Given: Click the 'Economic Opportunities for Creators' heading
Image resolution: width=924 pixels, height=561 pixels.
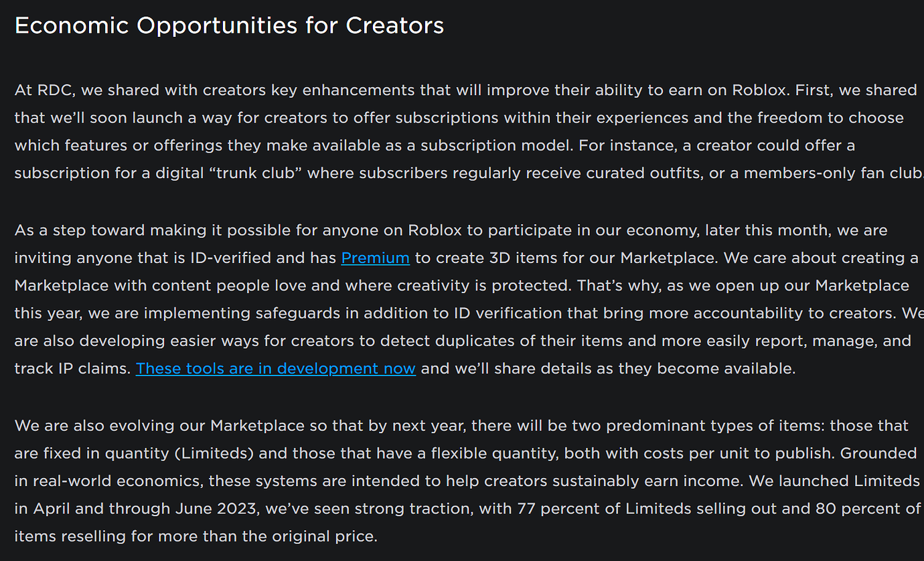Looking at the screenshot, I should (229, 25).
